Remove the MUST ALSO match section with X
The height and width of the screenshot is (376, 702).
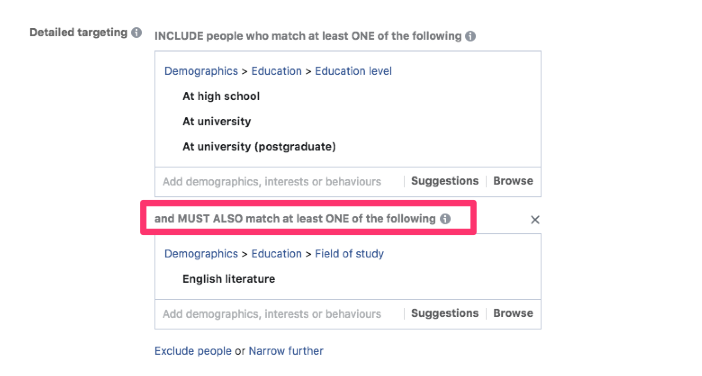535,220
